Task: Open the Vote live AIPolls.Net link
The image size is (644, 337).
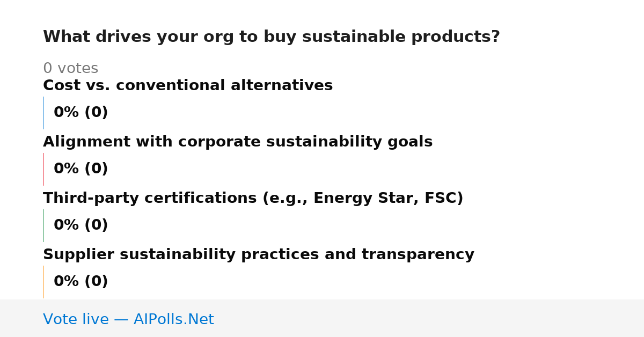Action: [x=128, y=319]
